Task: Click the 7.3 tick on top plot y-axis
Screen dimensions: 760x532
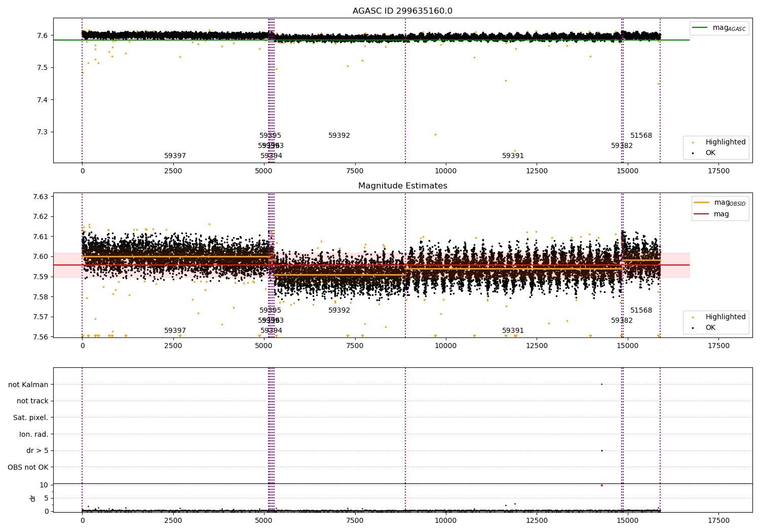Action: [x=42, y=132]
